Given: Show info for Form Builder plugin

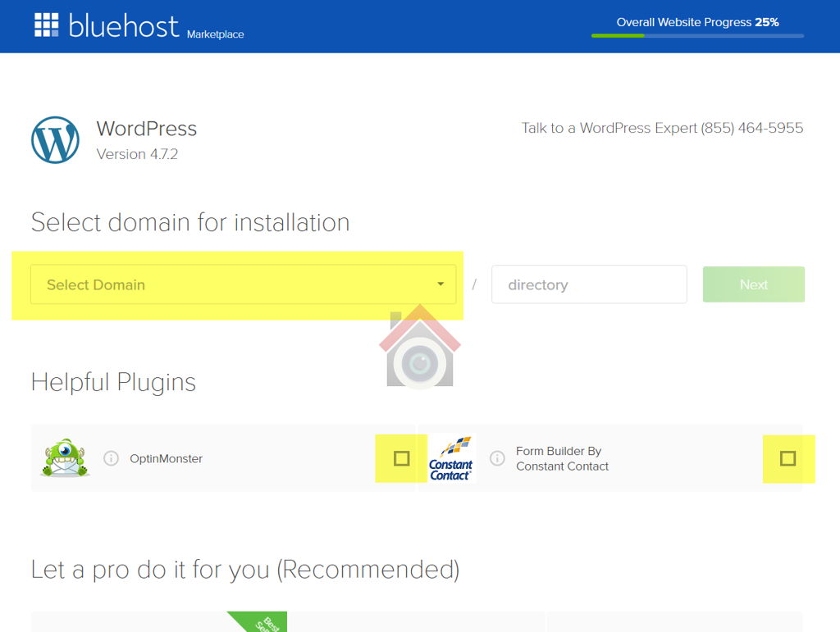Looking at the screenshot, I should 496,458.
